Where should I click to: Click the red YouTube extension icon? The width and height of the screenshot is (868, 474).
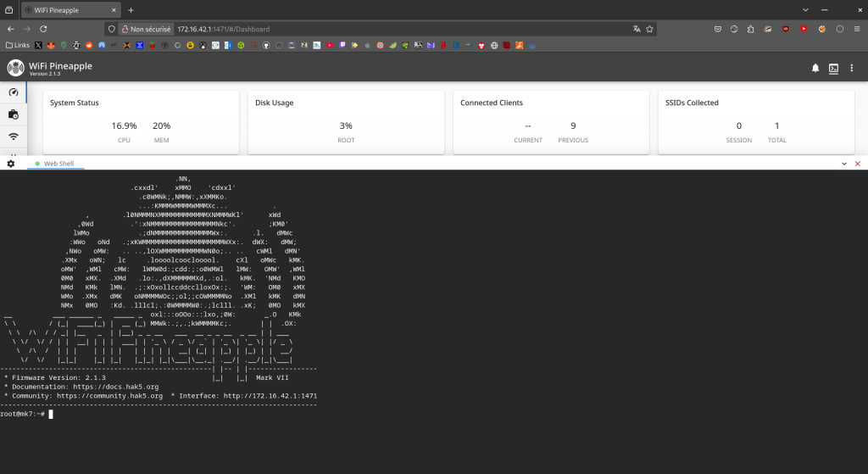pos(804,29)
